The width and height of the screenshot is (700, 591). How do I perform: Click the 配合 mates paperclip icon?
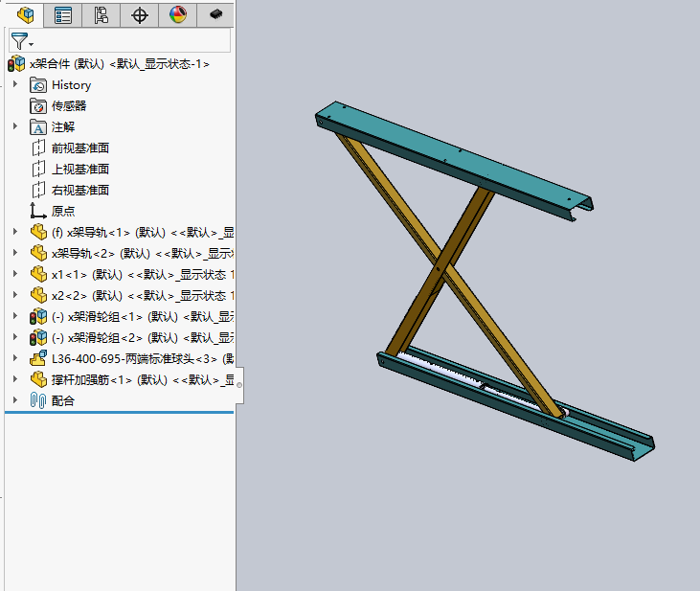38,400
